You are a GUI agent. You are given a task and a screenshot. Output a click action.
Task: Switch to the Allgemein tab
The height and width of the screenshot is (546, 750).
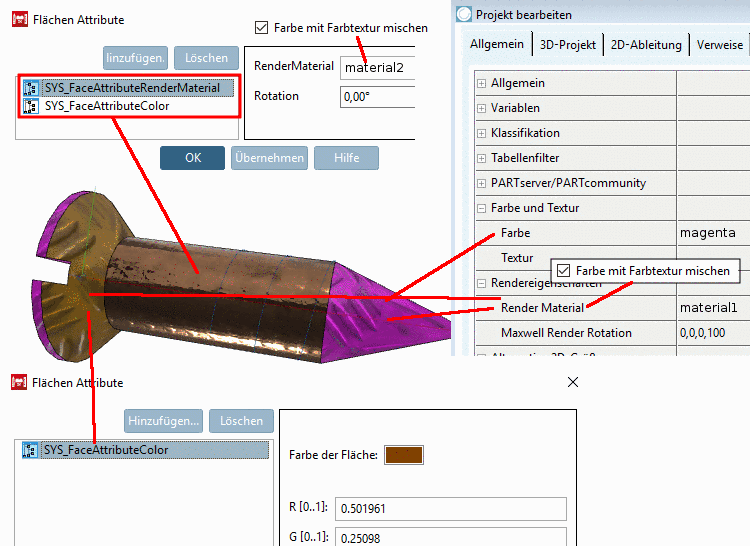tap(496, 44)
